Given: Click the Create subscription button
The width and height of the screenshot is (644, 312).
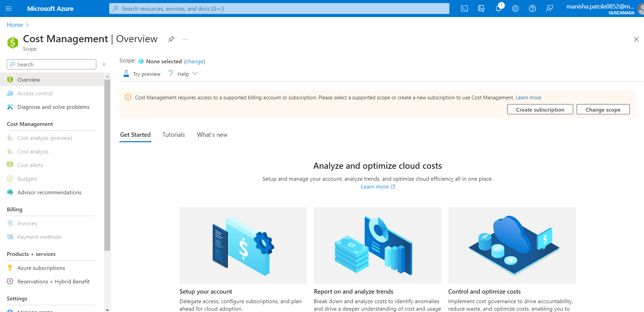Looking at the screenshot, I should point(540,110).
